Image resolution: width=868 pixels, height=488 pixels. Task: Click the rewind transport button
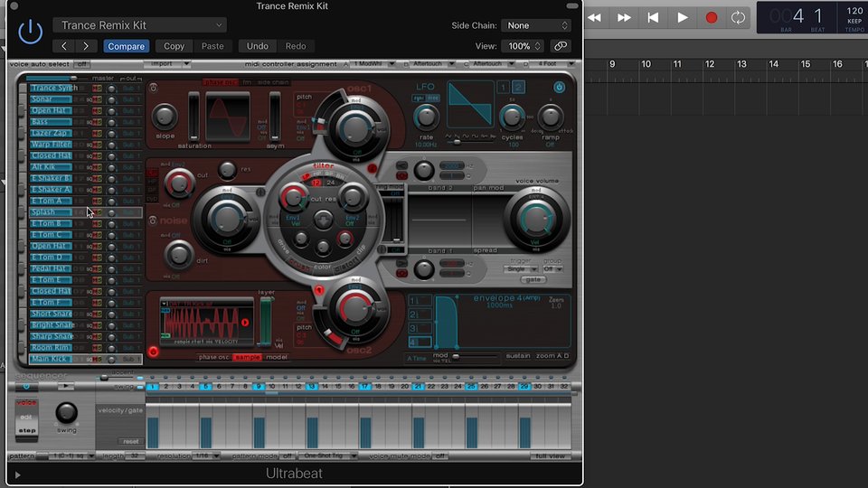coord(595,18)
